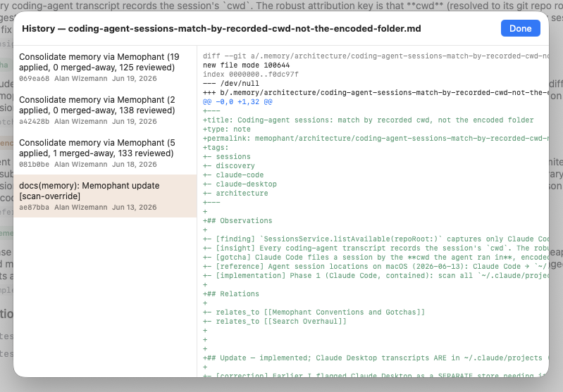This screenshot has height=392, width=563.
Task: Click the '+- discovery' tag line
Action: (229, 165)
